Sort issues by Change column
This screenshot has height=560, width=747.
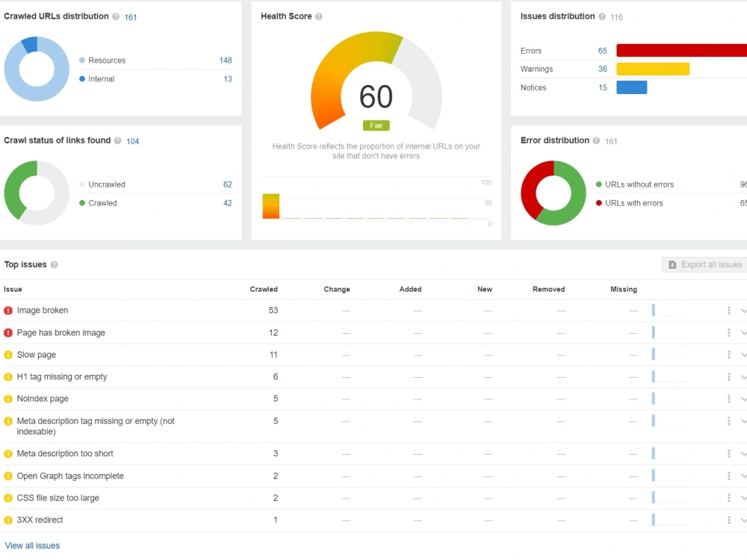coord(337,290)
